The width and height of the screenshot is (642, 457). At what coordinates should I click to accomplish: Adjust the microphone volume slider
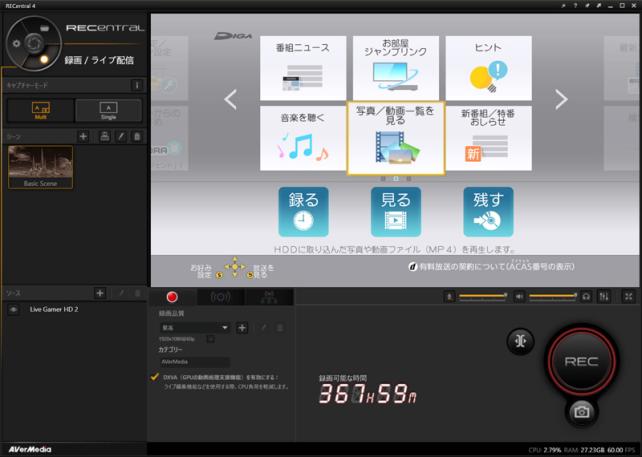[x=483, y=295]
